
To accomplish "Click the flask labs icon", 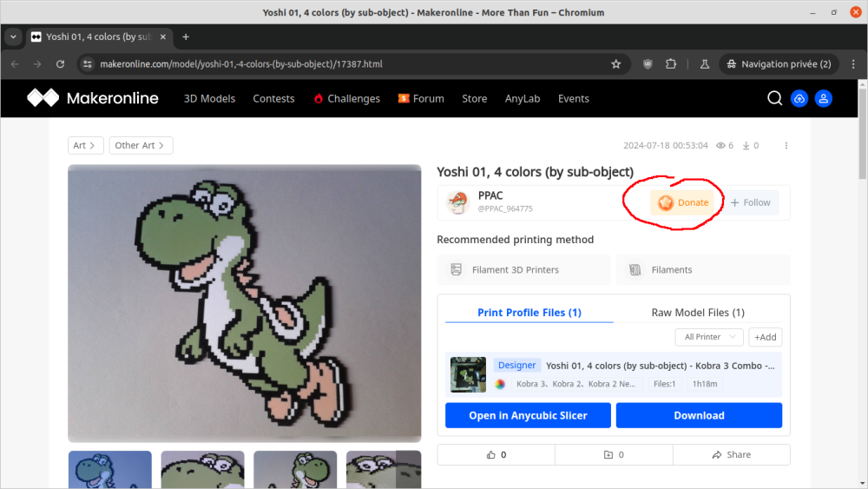I will (704, 64).
